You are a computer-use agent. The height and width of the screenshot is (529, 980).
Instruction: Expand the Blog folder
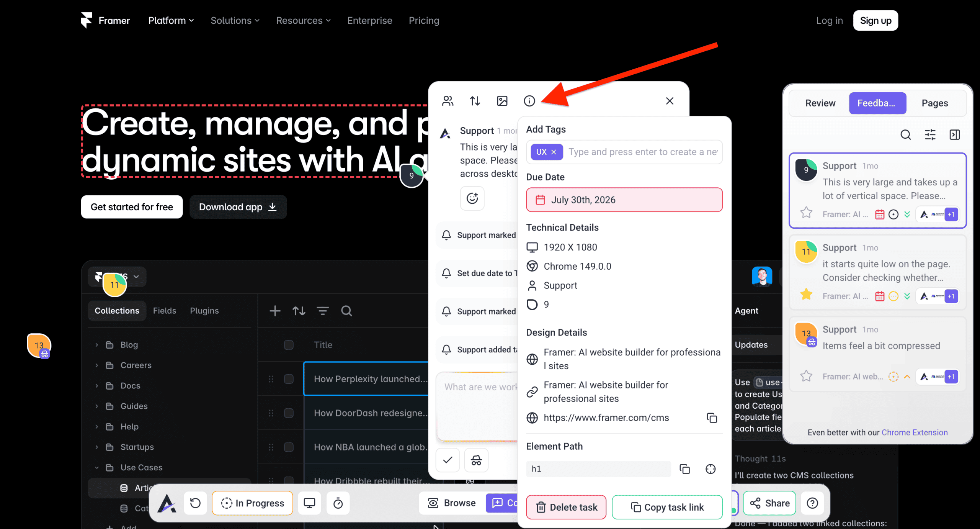click(x=96, y=345)
